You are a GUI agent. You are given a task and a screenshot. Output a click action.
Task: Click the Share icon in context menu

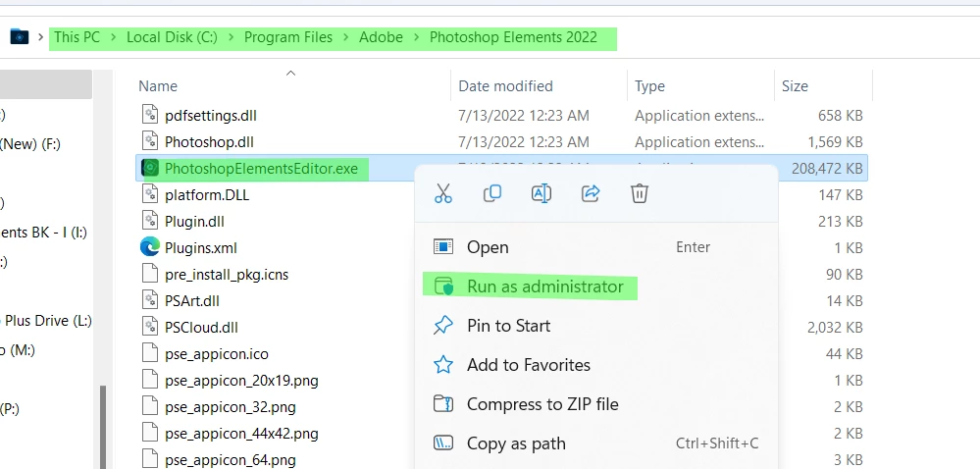590,193
